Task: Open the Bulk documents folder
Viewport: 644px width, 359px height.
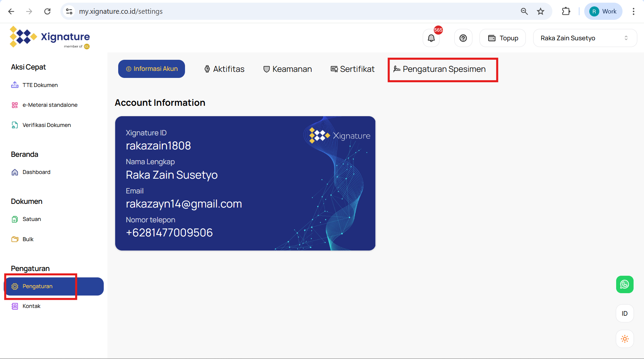Action: coord(28,239)
